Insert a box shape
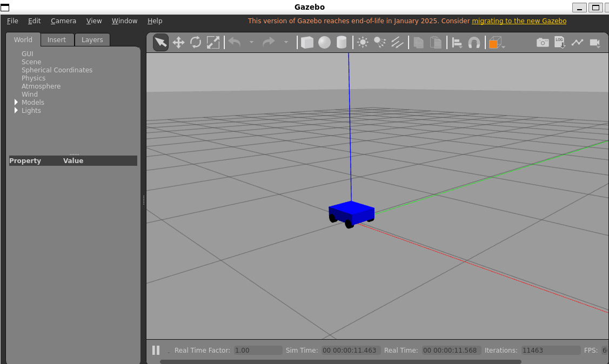Screen dimensions: 609x364 307,43
